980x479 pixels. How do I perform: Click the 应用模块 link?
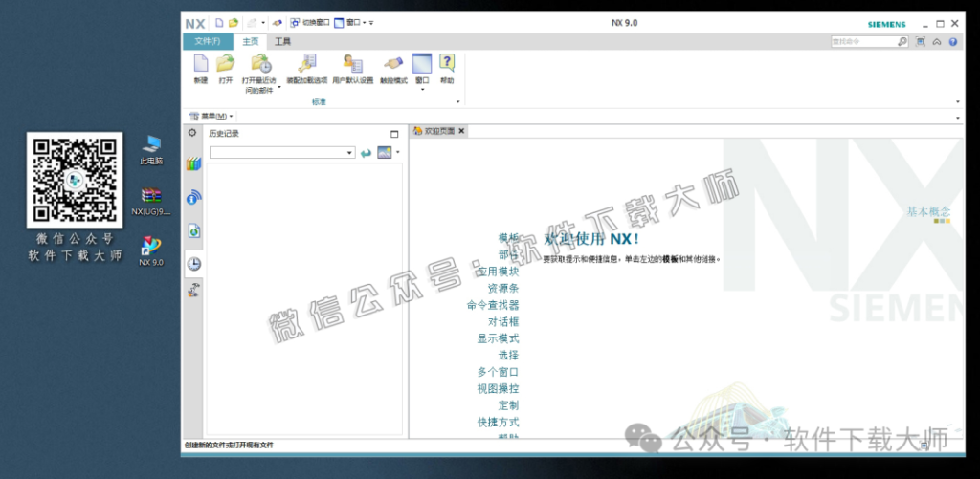point(498,272)
